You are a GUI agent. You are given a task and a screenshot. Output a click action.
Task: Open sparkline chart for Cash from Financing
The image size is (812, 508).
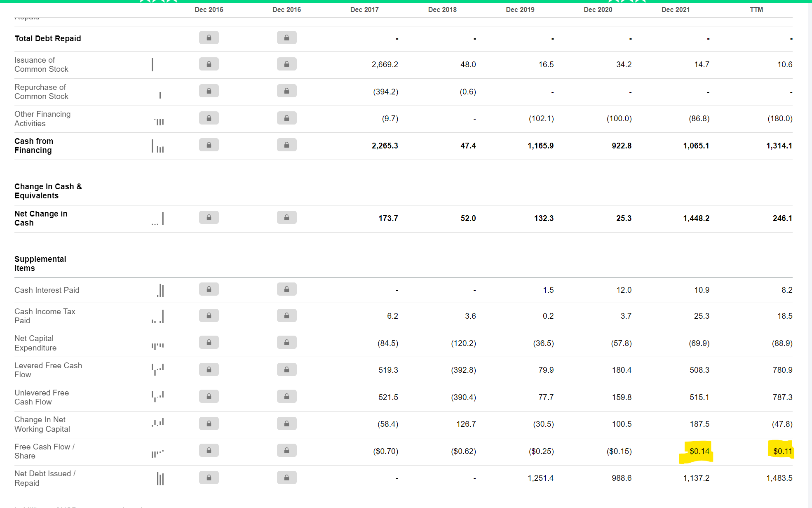pyautogui.click(x=158, y=146)
